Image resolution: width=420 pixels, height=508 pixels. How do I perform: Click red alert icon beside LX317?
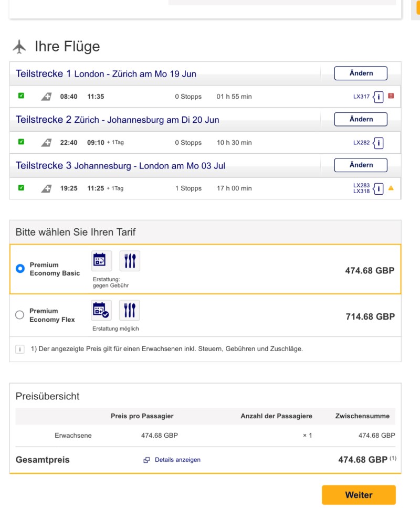[x=391, y=96]
